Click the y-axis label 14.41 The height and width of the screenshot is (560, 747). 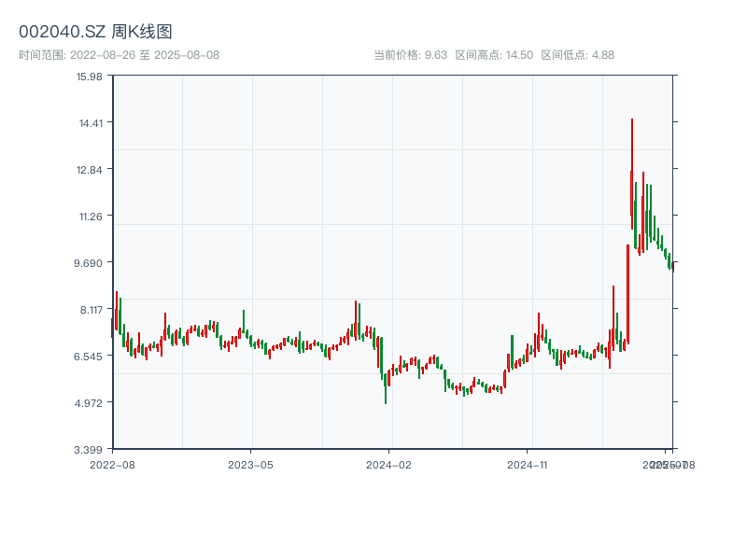pyautogui.click(x=91, y=123)
